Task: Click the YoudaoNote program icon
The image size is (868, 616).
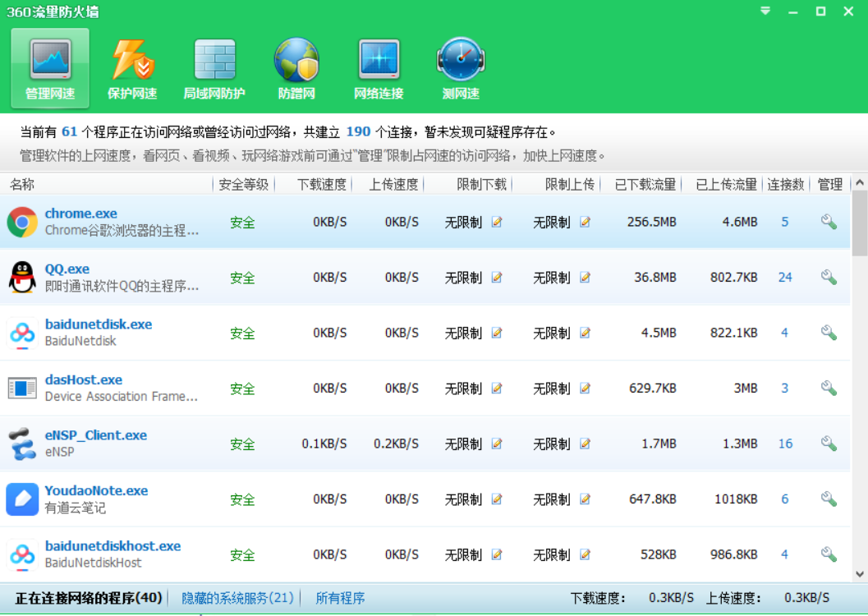Action: [22, 499]
